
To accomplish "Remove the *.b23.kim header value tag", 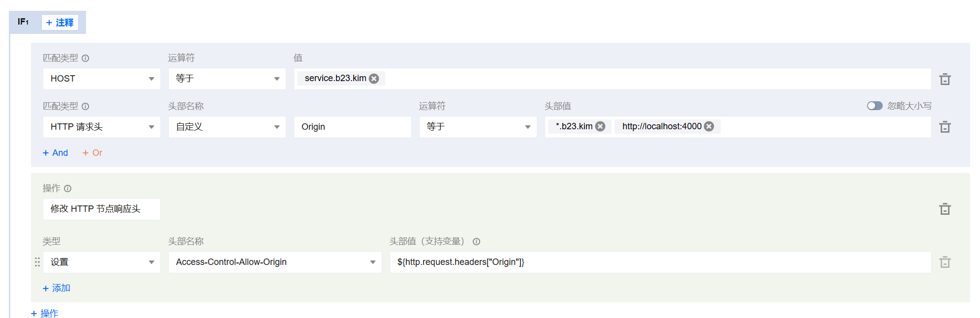I will coord(600,126).
